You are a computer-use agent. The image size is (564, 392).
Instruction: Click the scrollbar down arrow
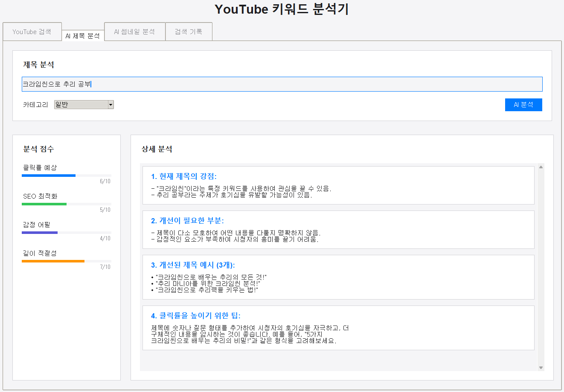[x=541, y=367]
